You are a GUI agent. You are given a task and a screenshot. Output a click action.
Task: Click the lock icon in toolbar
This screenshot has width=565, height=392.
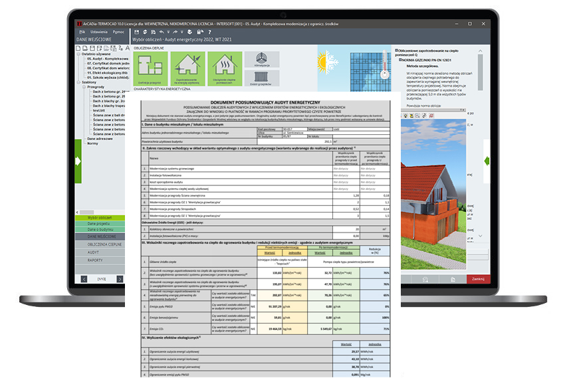(x=199, y=32)
